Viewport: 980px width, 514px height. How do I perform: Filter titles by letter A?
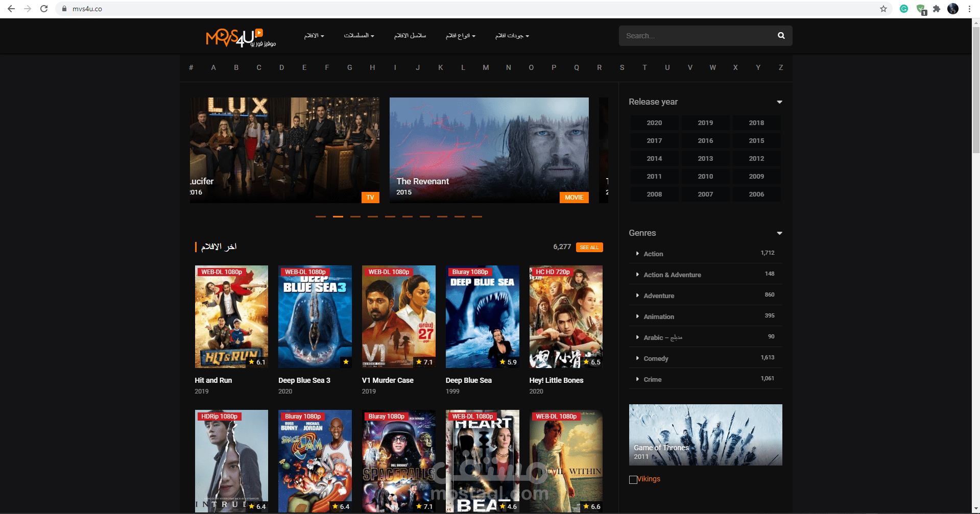[213, 67]
